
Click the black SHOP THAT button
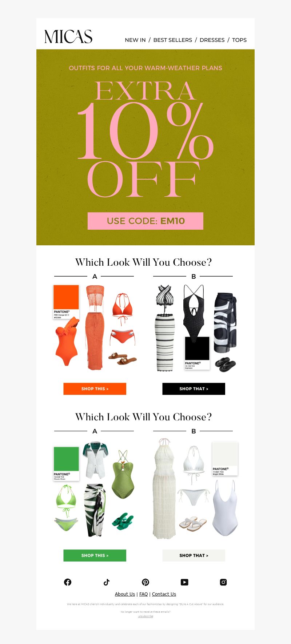click(x=194, y=389)
